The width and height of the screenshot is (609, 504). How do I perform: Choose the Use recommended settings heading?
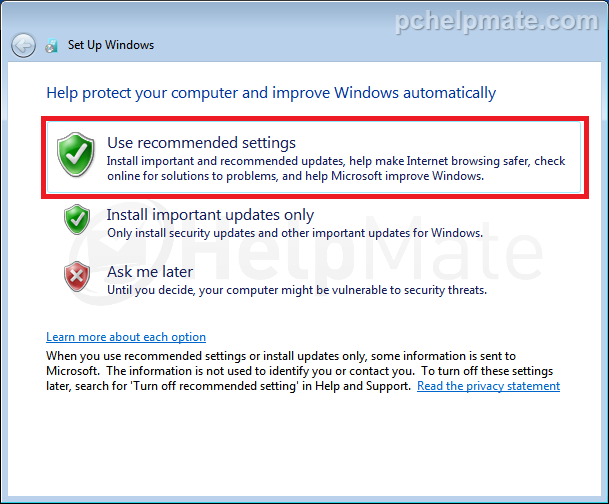point(201,143)
